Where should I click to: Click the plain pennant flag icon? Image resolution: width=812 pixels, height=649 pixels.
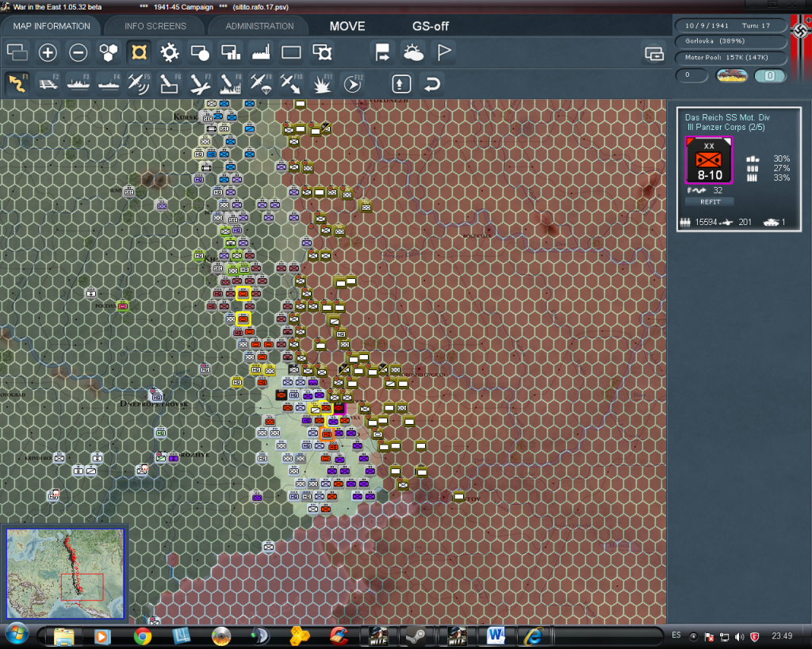click(444, 52)
